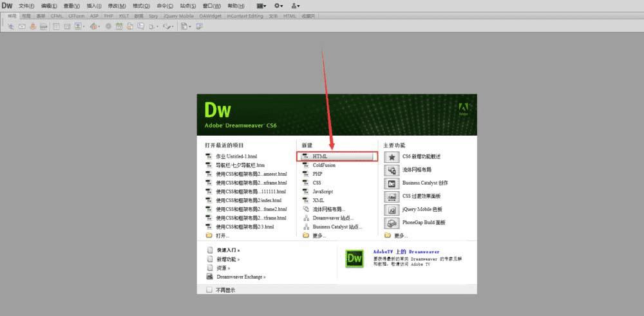Insert an Email Link from the toolbar

(22, 26)
